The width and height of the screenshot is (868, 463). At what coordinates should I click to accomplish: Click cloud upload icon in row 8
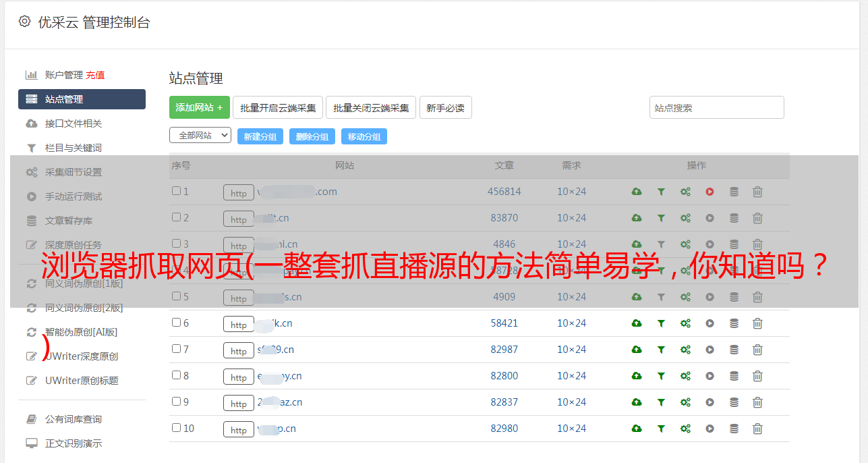click(637, 376)
